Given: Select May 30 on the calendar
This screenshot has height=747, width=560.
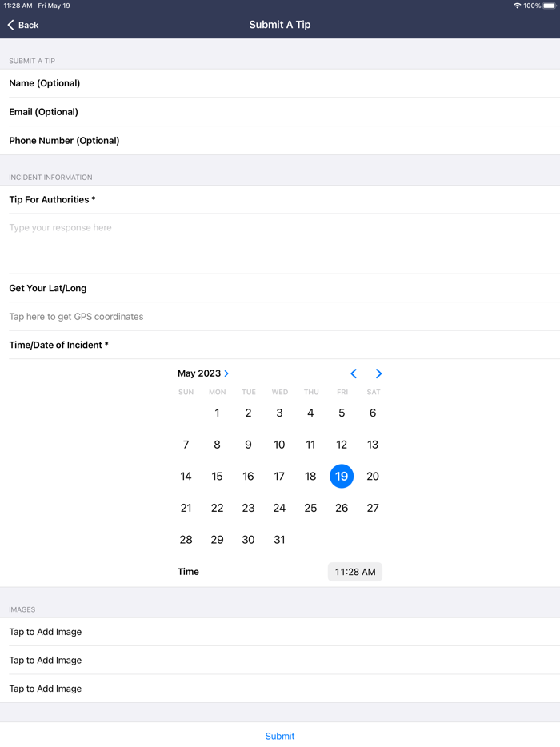Looking at the screenshot, I should point(248,540).
